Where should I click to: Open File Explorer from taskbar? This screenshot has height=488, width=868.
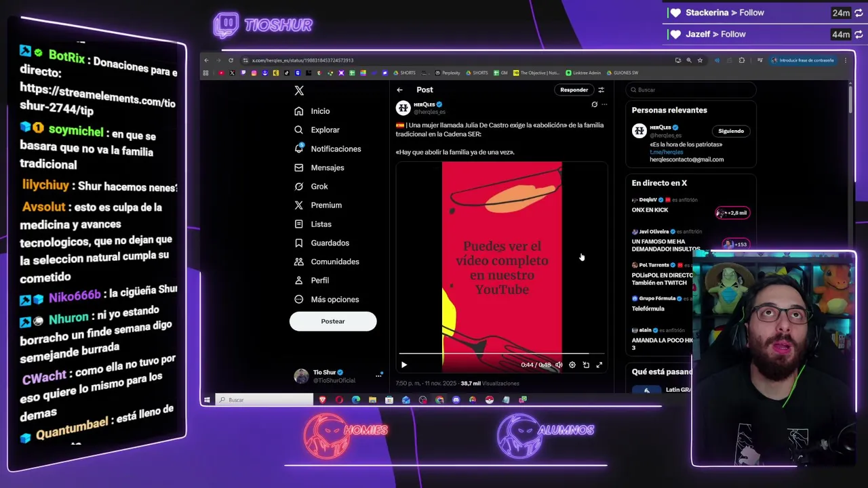[372, 400]
